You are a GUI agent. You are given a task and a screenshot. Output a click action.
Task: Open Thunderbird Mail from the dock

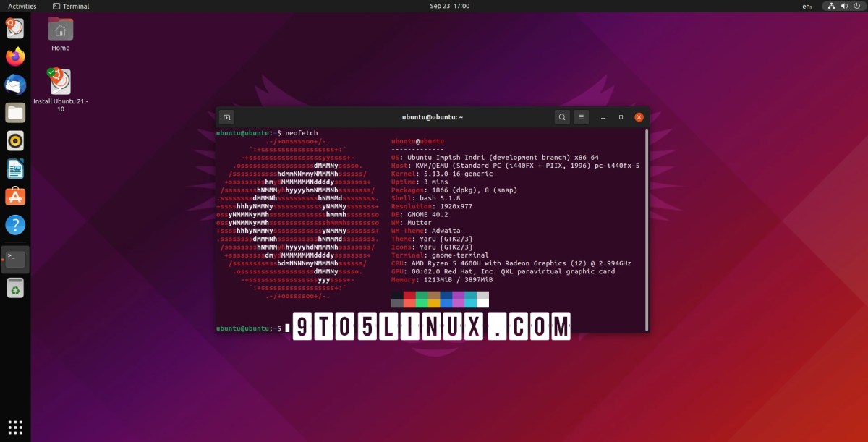point(15,84)
